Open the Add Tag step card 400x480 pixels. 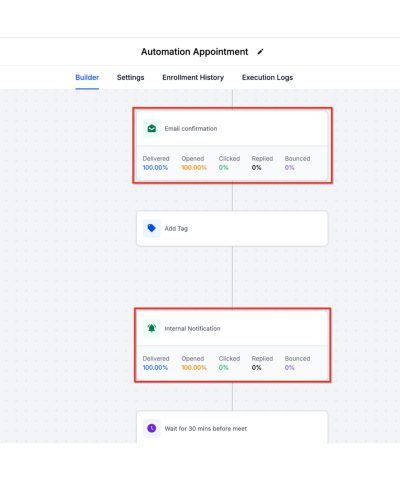point(232,228)
